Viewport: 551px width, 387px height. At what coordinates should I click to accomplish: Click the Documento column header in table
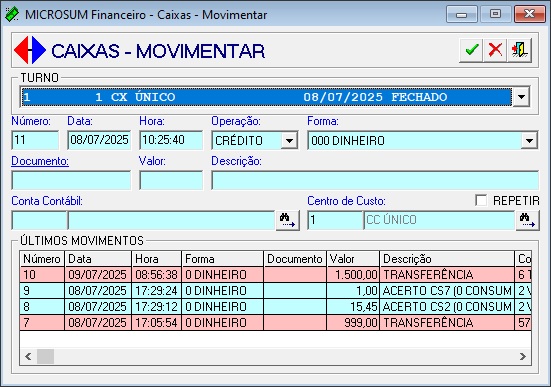coord(295,259)
